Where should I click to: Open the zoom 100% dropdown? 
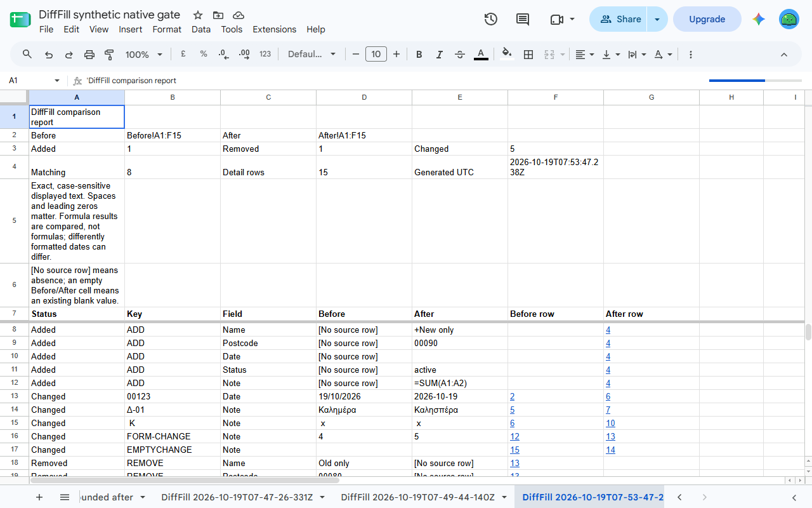tap(144, 55)
